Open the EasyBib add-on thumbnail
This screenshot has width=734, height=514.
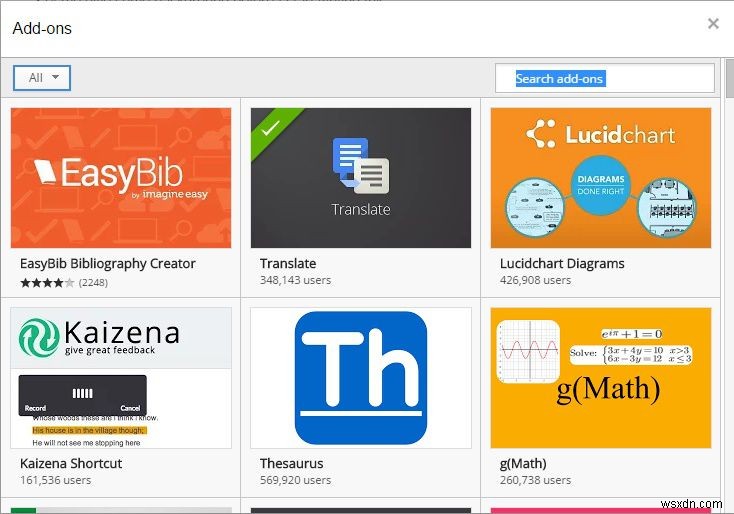(x=121, y=178)
